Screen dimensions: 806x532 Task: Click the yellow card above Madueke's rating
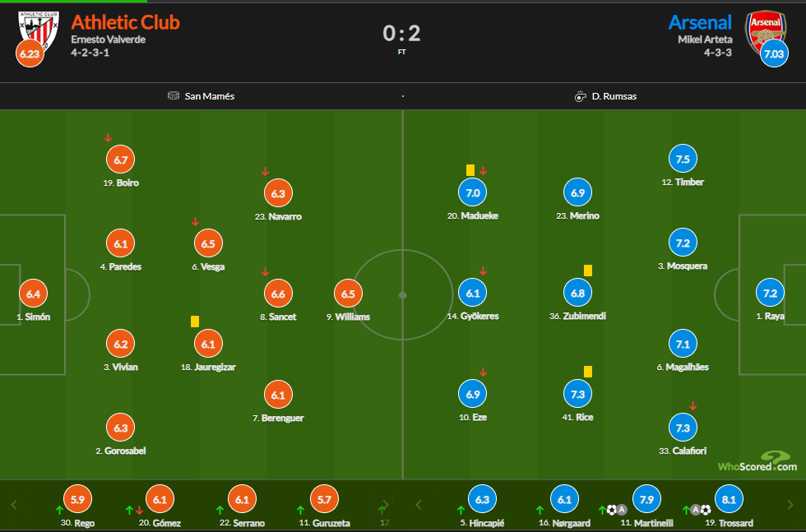[x=470, y=170]
